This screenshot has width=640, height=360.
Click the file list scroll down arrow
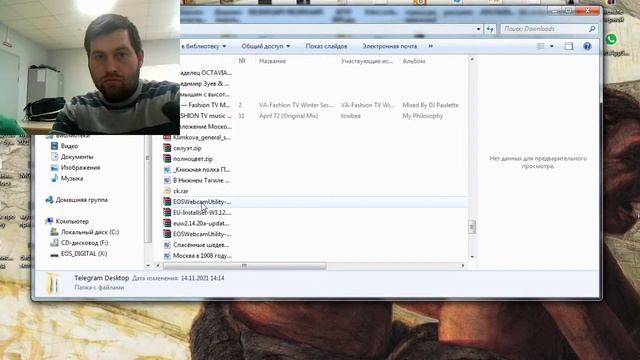coord(472,257)
